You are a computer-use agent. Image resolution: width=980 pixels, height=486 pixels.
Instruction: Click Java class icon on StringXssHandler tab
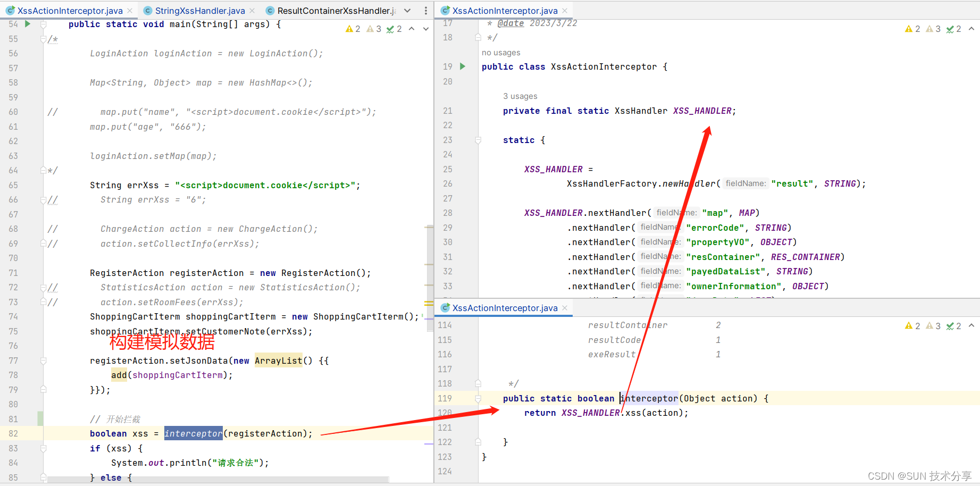[147, 11]
